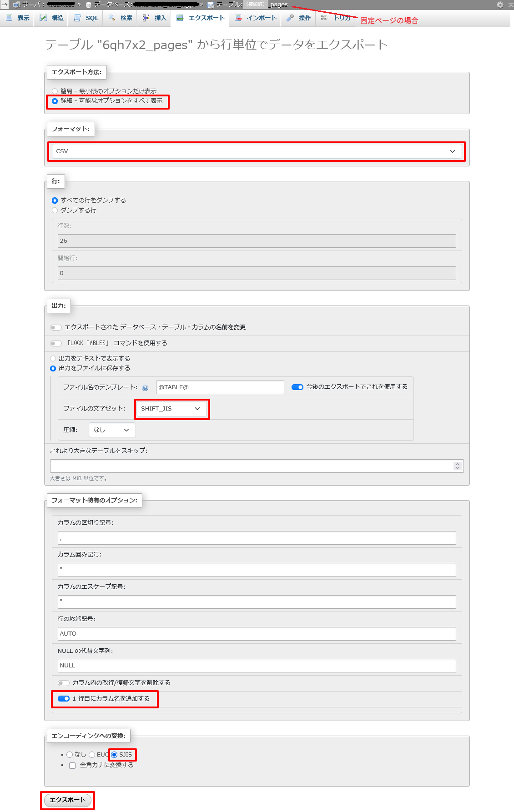Select なし encoding conversion radio
This screenshot has height=812, width=514.
[x=70, y=755]
